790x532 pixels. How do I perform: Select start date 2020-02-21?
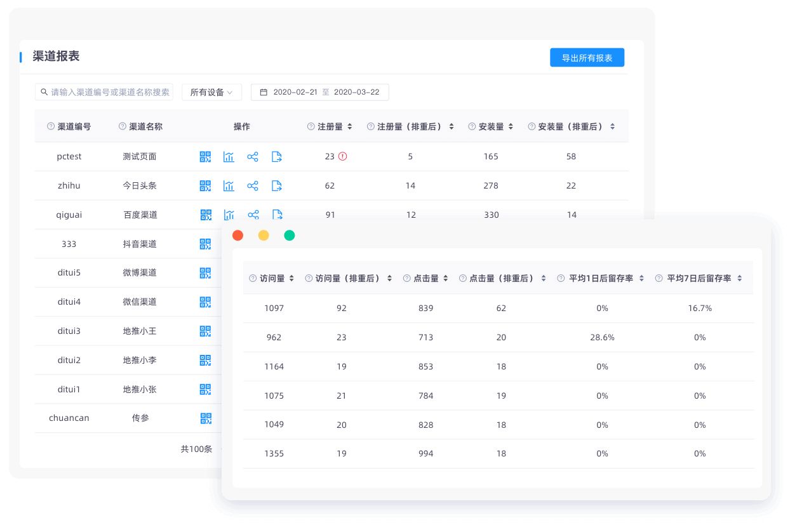click(295, 92)
